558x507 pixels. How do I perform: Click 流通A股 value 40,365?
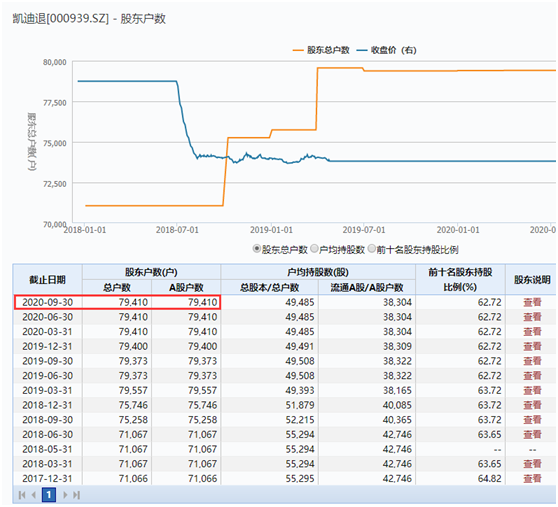click(397, 420)
